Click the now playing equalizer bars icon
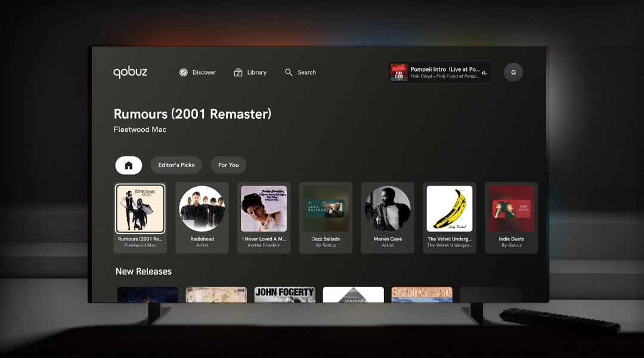This screenshot has height=358, width=644. 484,73
